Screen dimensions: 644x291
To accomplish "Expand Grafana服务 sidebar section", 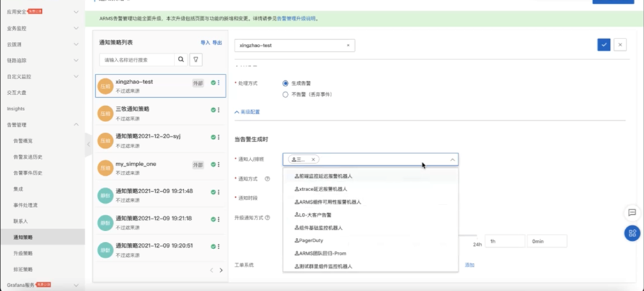I will click(76, 285).
